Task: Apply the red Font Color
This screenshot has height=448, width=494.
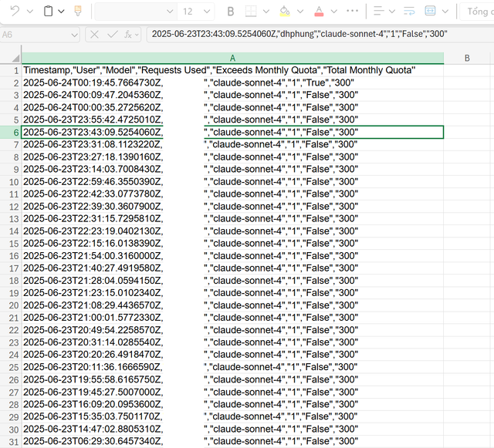Action: (x=319, y=12)
